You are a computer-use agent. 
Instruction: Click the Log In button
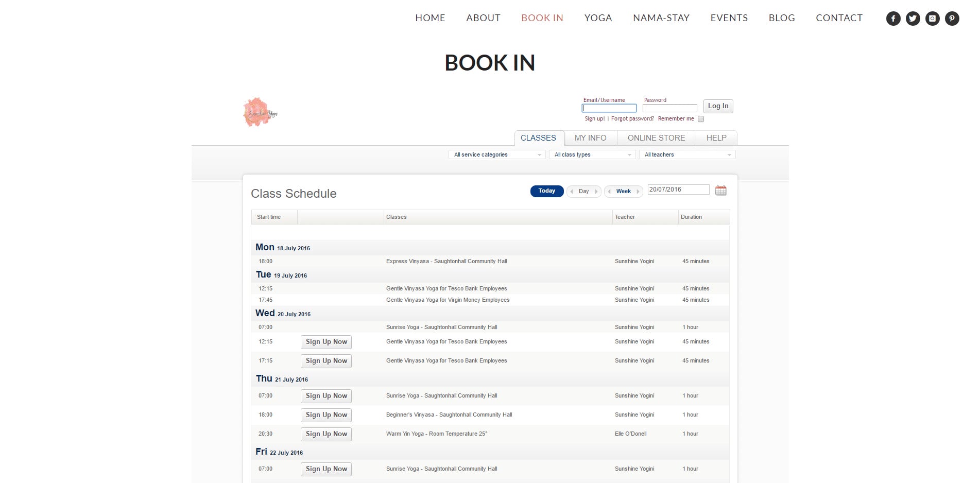(x=718, y=106)
